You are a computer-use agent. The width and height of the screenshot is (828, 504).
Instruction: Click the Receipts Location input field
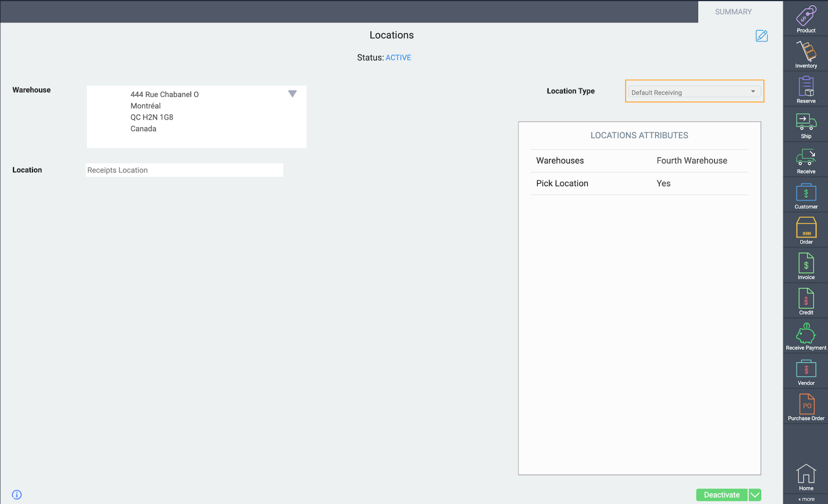(x=184, y=170)
